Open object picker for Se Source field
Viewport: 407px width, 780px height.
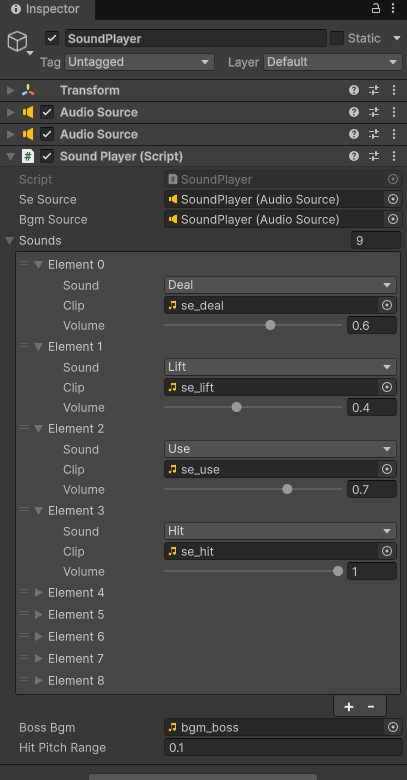(393, 199)
